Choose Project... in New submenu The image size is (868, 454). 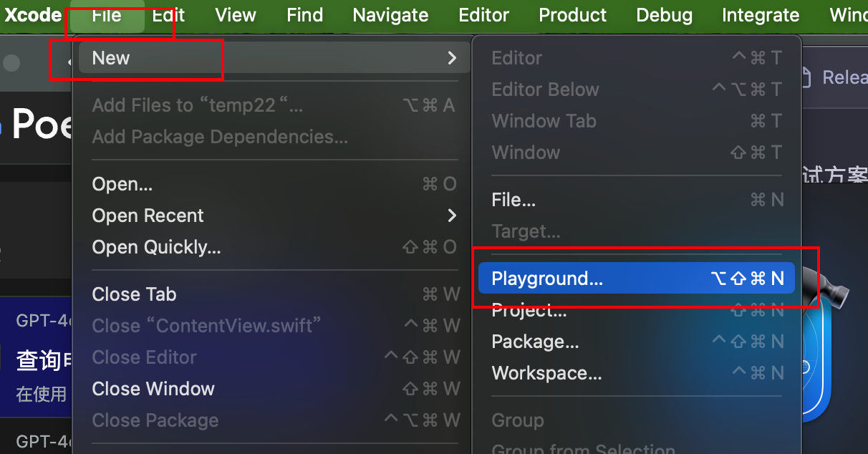[x=637, y=310]
